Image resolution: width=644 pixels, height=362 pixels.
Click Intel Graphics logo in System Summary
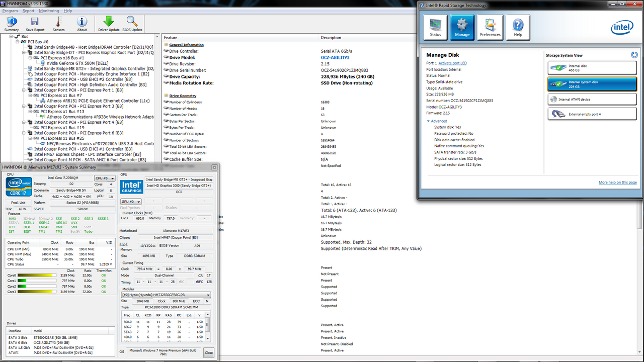click(x=131, y=187)
